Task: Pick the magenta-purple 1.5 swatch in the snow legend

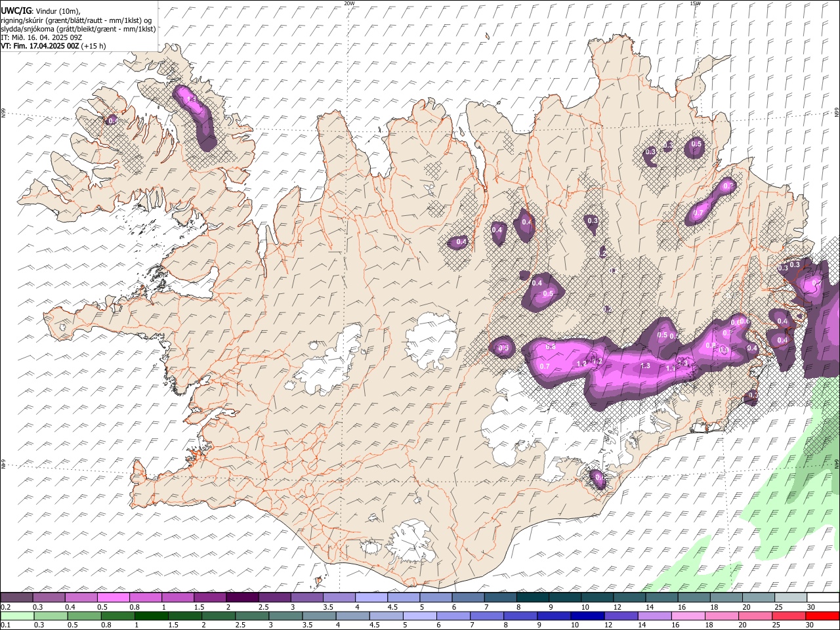Action: tap(209, 598)
